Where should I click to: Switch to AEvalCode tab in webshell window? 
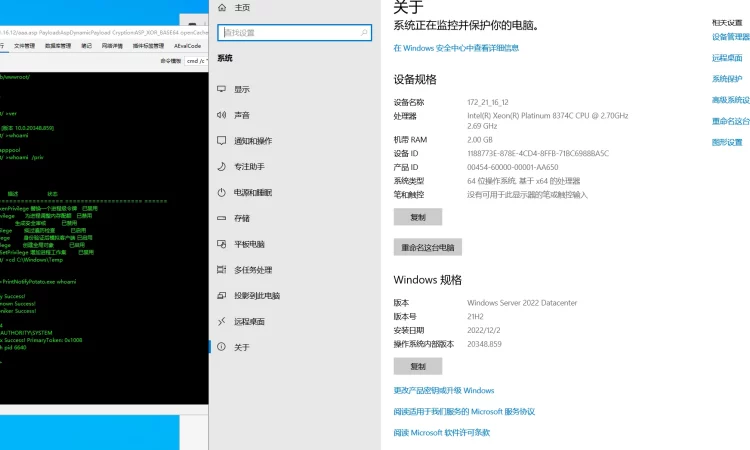click(188, 46)
